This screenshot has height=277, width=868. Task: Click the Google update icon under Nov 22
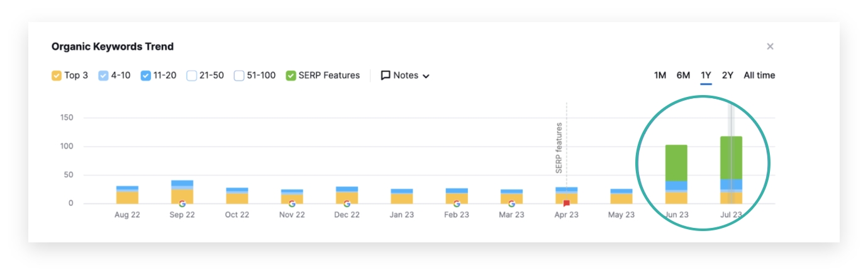(292, 204)
